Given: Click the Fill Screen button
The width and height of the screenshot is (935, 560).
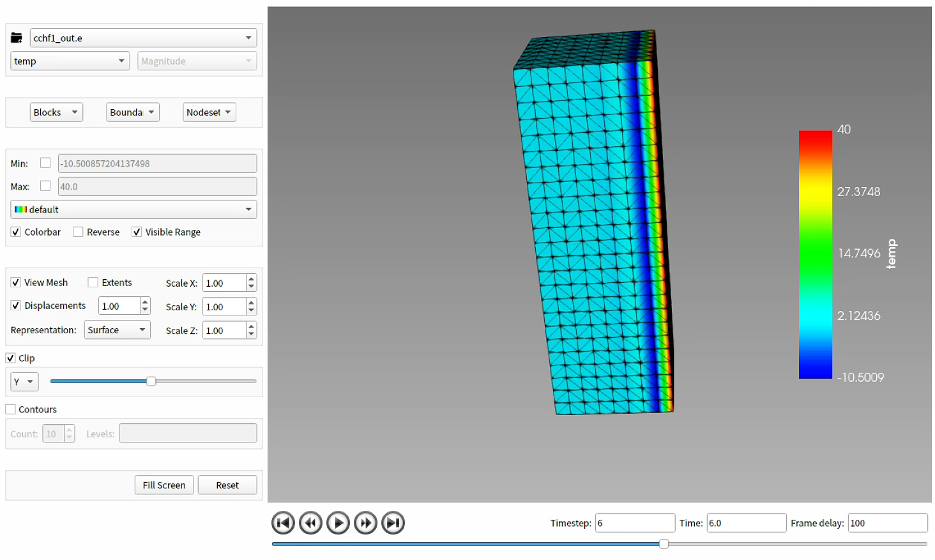Looking at the screenshot, I should tap(163, 485).
